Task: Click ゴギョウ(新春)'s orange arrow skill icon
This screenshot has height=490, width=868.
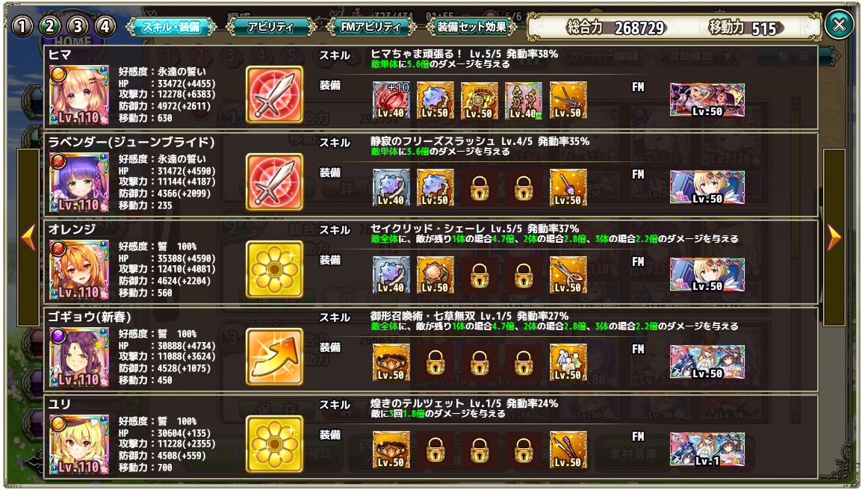Action: pos(275,357)
